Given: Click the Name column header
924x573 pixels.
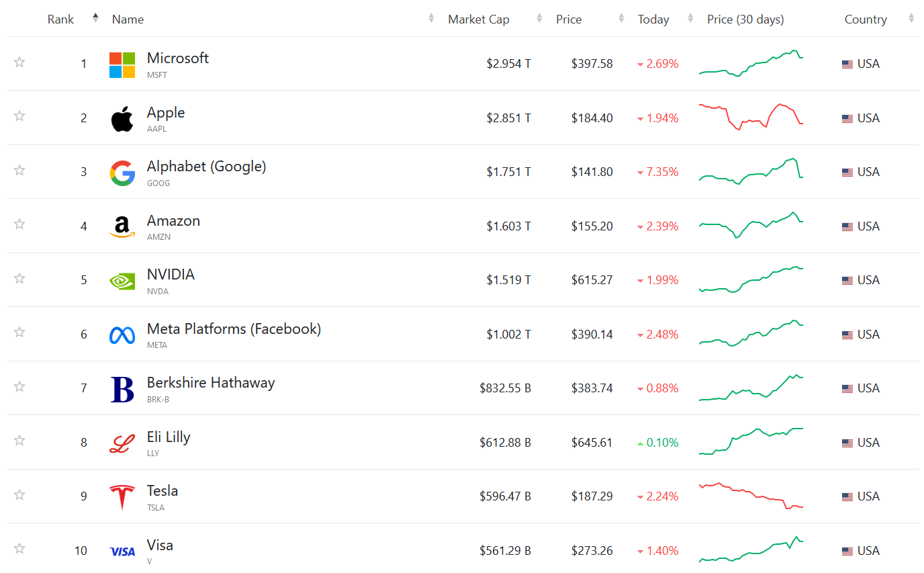Looking at the screenshot, I should coord(128,19).
